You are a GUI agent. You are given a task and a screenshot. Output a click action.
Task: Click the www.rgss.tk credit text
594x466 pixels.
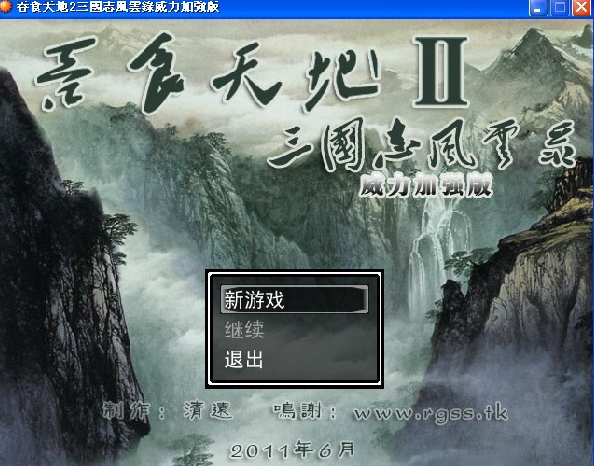[430, 413]
